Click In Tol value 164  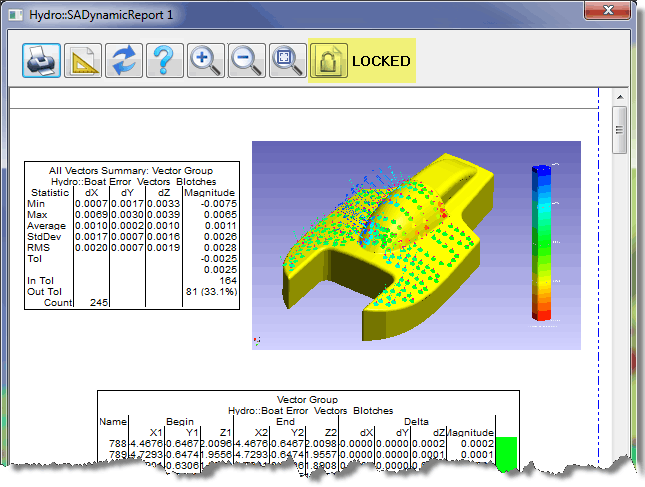(x=228, y=281)
